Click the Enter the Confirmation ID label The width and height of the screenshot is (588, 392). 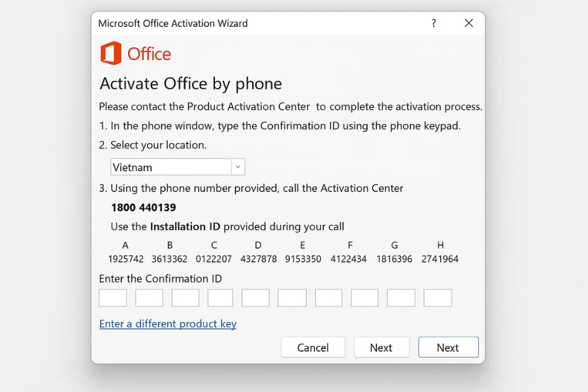coord(161,279)
